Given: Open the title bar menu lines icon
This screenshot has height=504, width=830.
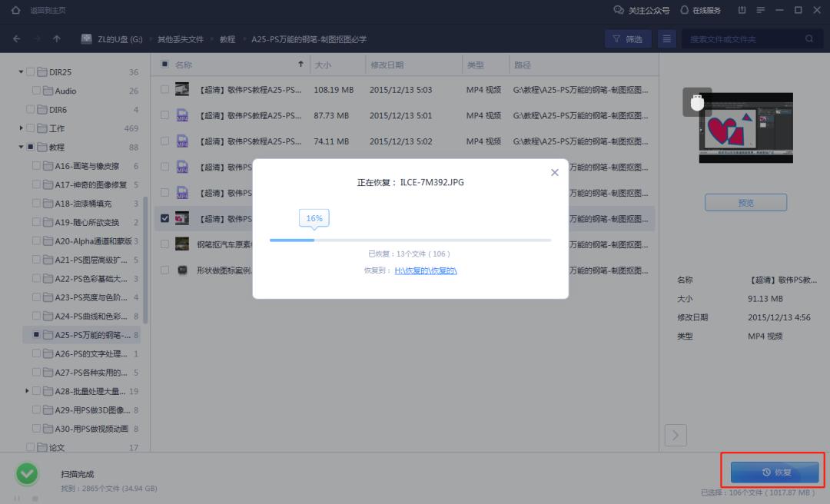Looking at the screenshot, I should coord(761,10).
